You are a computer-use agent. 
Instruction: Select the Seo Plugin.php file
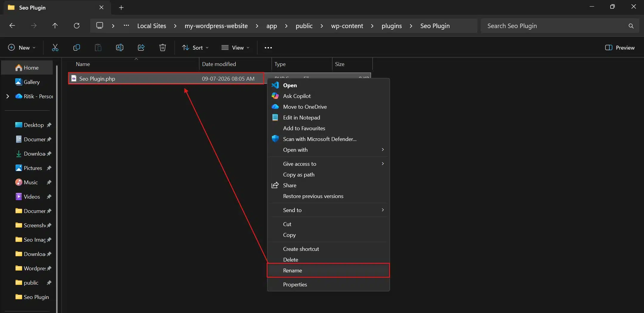coord(166,79)
